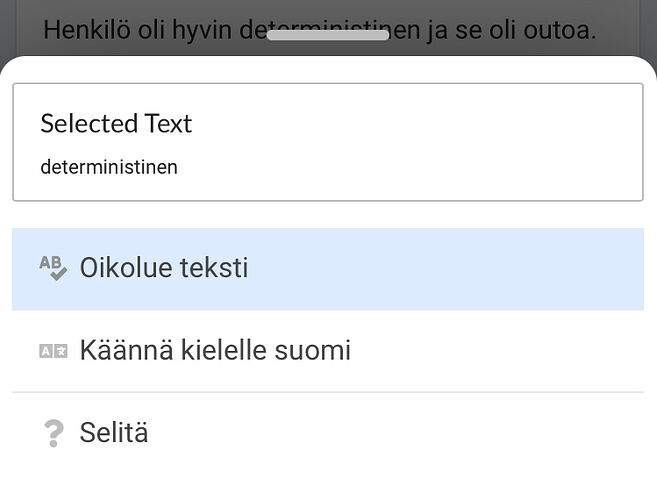The width and height of the screenshot is (657, 500).
Task: Open the Selitä option
Action: (114, 434)
